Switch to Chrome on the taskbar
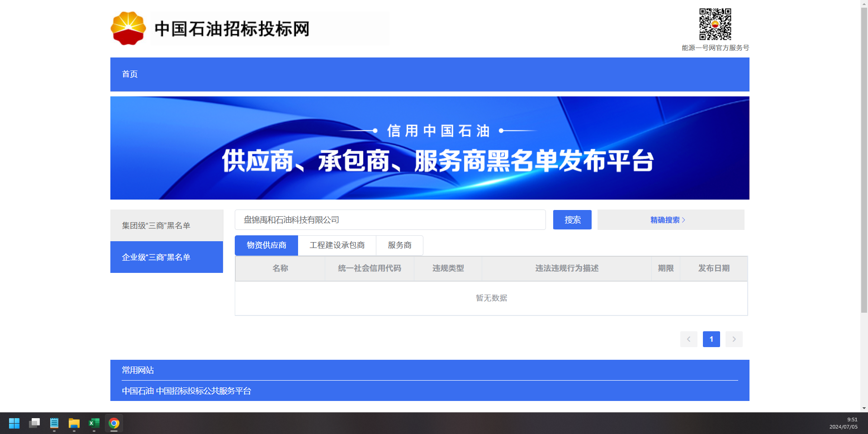Screen dimensions: 868x434 [114, 423]
